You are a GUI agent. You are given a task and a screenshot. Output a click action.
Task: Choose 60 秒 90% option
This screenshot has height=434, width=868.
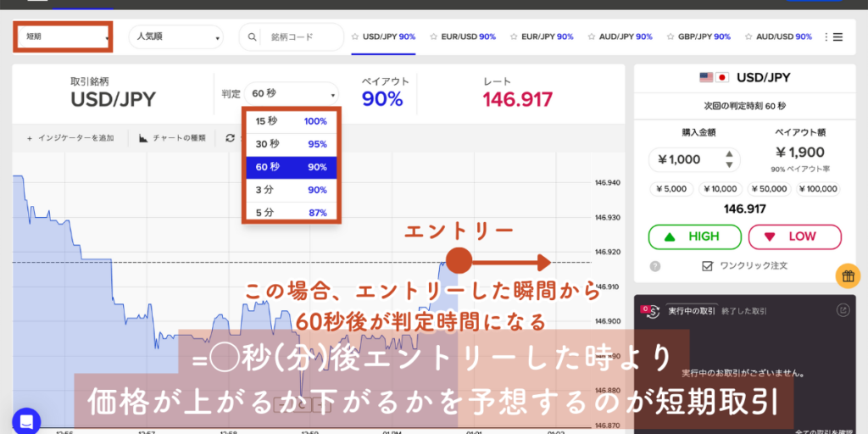[292, 167]
